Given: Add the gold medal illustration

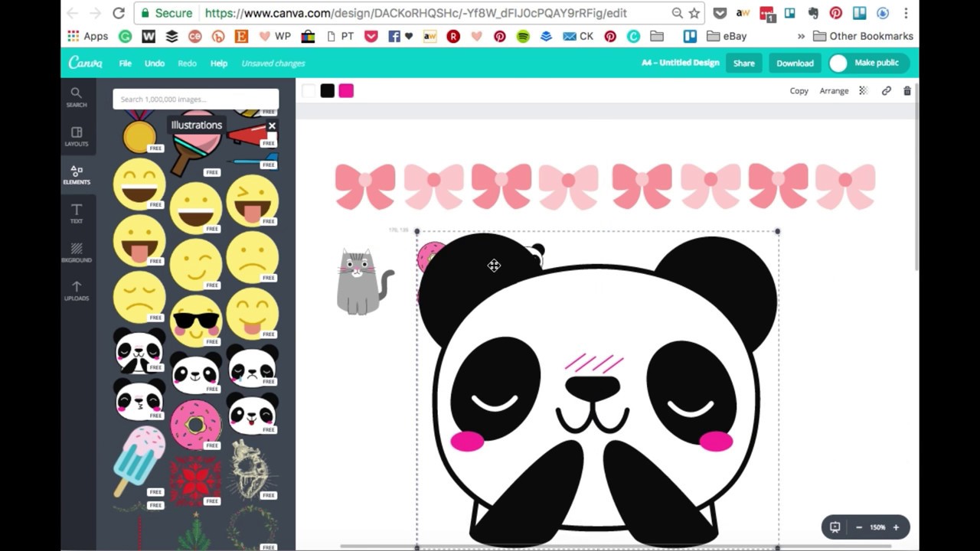Looking at the screenshot, I should tap(139, 132).
